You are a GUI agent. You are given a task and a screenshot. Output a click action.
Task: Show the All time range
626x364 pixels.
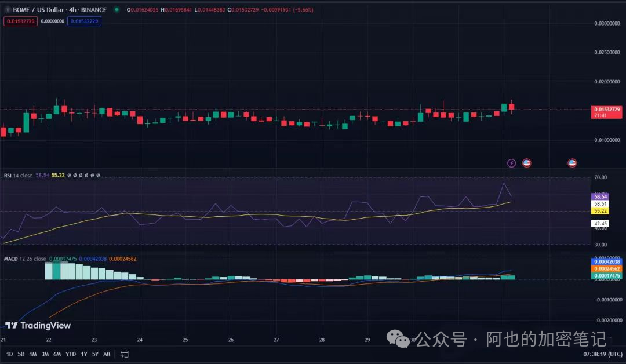coord(107,354)
